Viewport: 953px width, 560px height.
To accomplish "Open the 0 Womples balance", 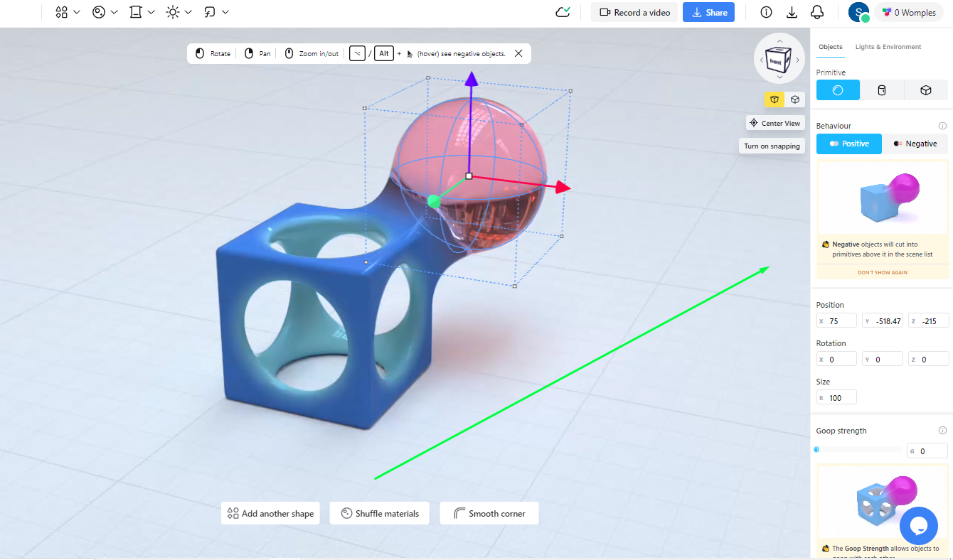I will [909, 12].
